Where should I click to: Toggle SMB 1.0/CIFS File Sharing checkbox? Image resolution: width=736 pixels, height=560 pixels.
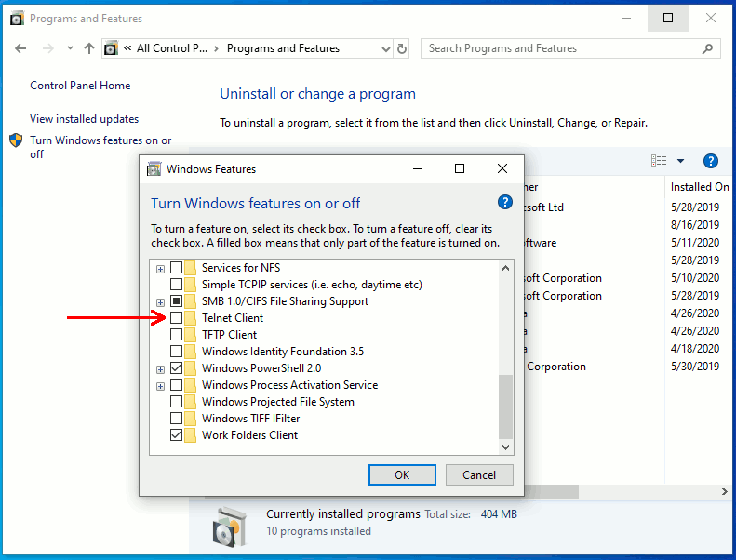pos(176,300)
